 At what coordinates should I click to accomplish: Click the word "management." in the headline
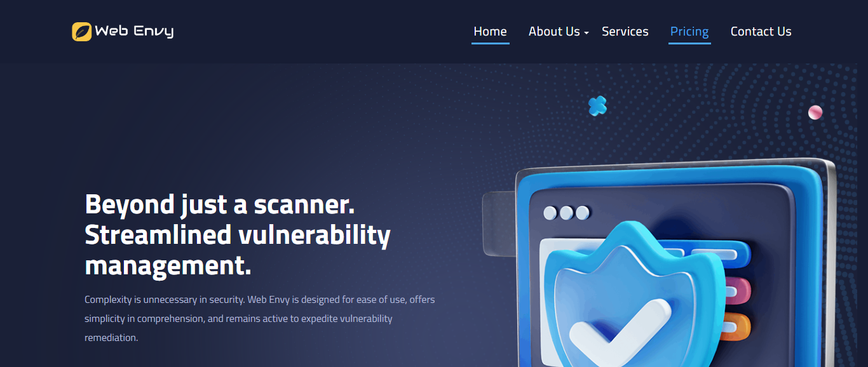(168, 265)
